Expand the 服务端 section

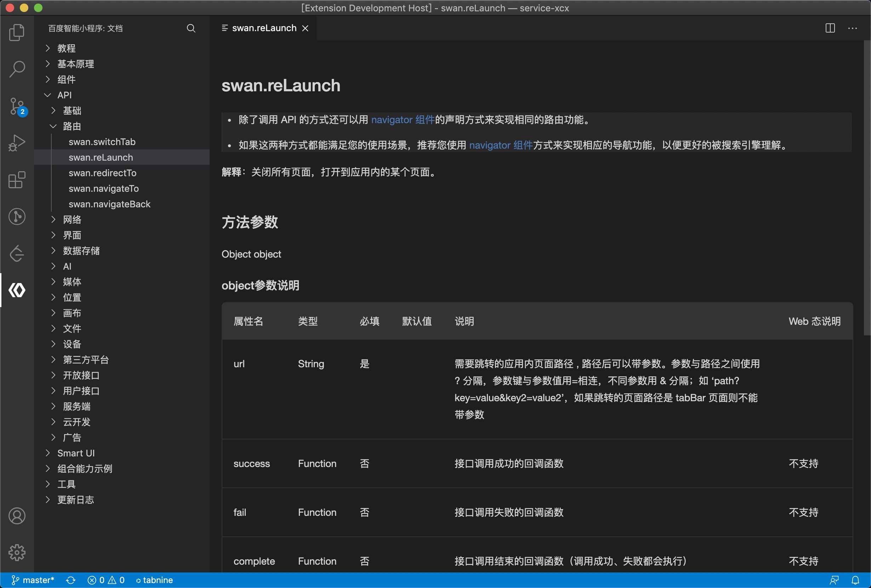(122, 407)
